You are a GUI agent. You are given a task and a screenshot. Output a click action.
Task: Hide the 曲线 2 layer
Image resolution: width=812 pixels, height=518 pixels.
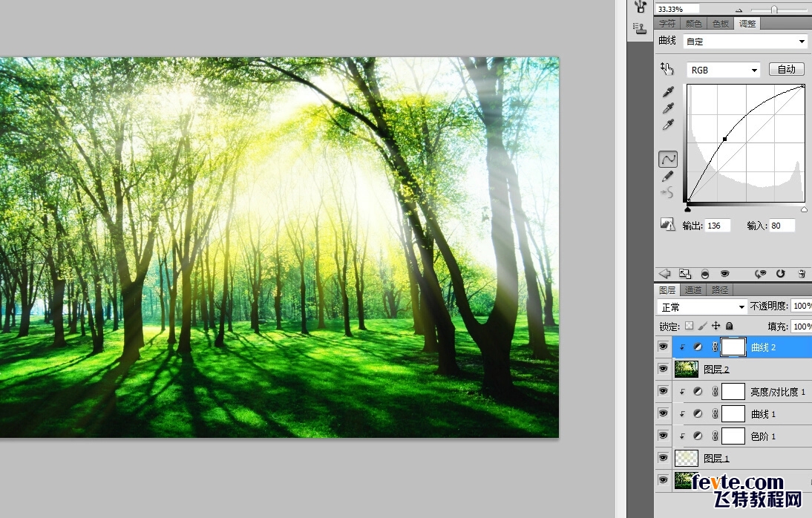(663, 347)
